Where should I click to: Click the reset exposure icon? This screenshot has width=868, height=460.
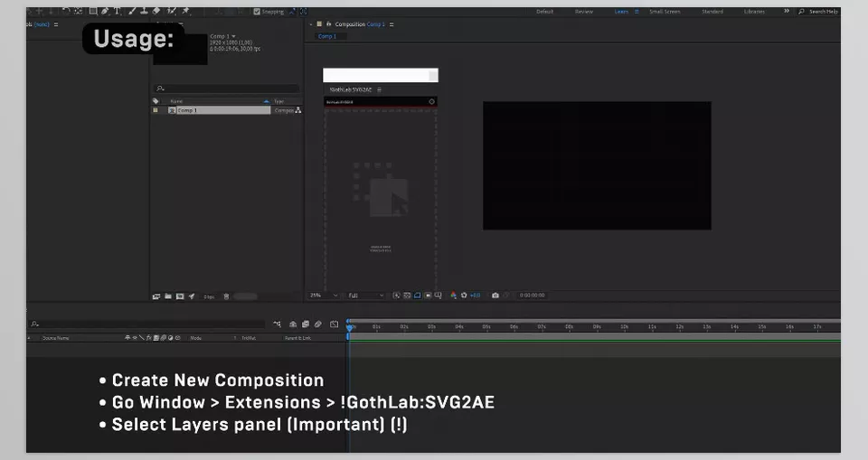click(464, 296)
